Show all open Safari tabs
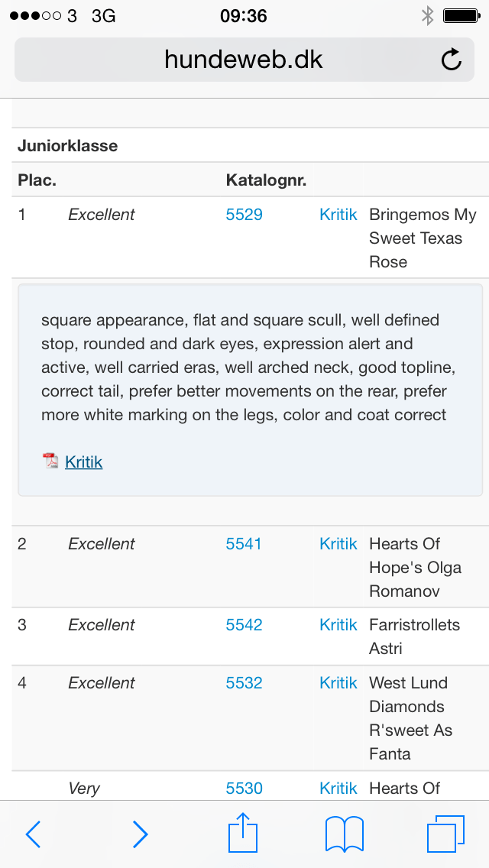 tap(445, 834)
